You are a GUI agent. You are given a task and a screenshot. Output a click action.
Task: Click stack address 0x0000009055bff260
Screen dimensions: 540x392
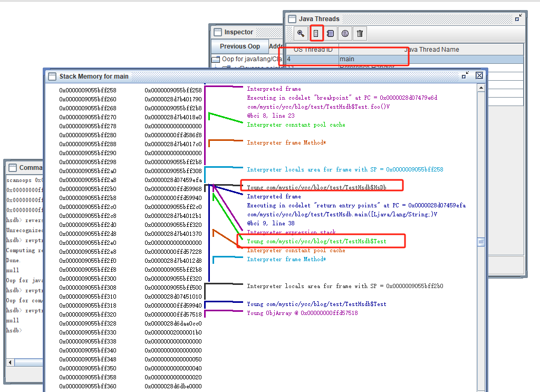[x=88, y=99]
